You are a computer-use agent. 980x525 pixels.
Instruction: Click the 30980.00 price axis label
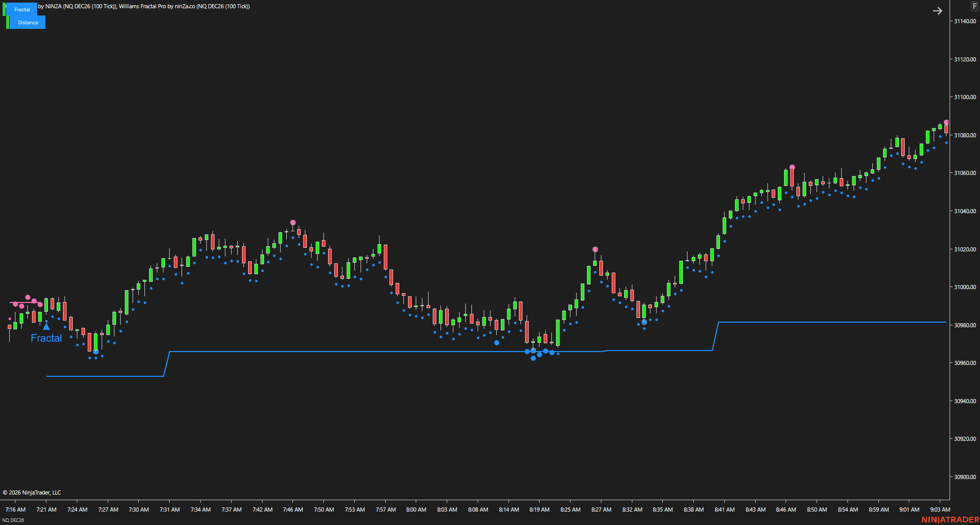[x=965, y=325]
